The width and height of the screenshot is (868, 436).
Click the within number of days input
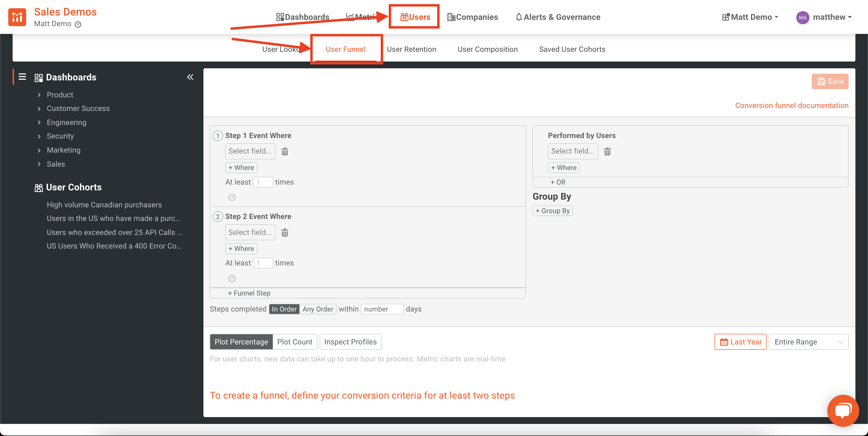[x=382, y=309]
